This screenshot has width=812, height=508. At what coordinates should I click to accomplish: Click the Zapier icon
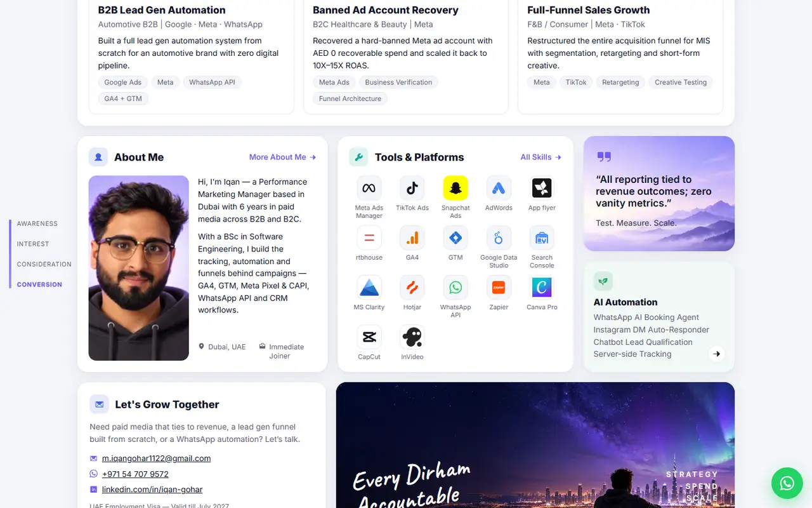coord(499,287)
